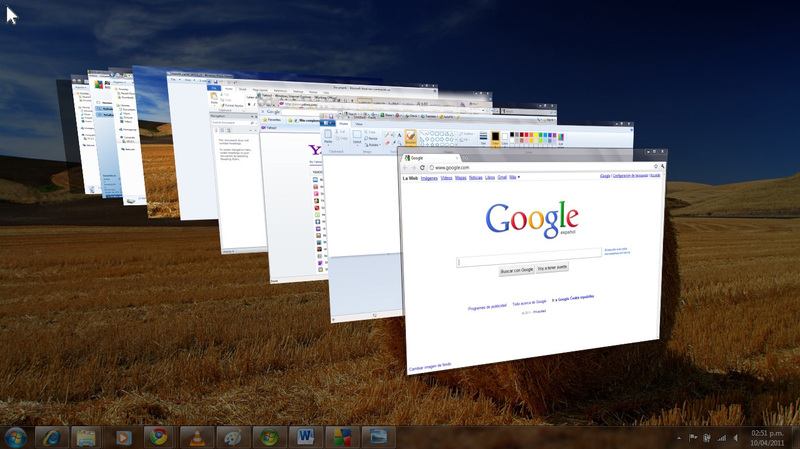Click the Select tool in Paint
800x449 pixels.
(x=357, y=137)
